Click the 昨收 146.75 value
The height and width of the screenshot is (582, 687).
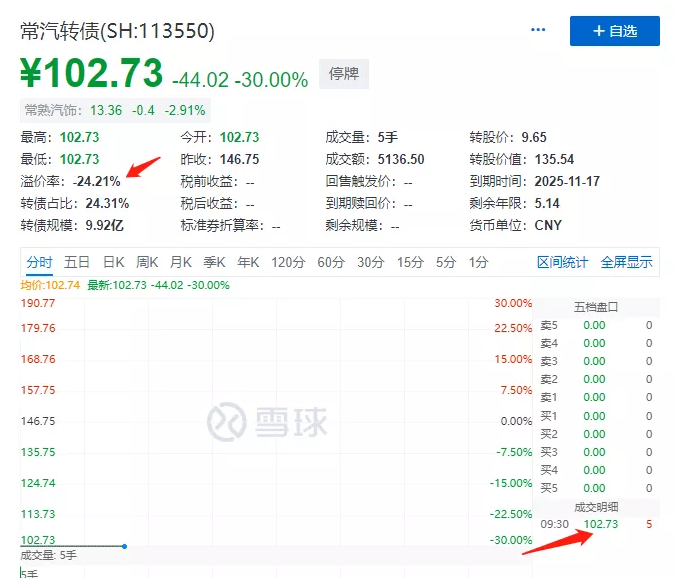pos(239,159)
